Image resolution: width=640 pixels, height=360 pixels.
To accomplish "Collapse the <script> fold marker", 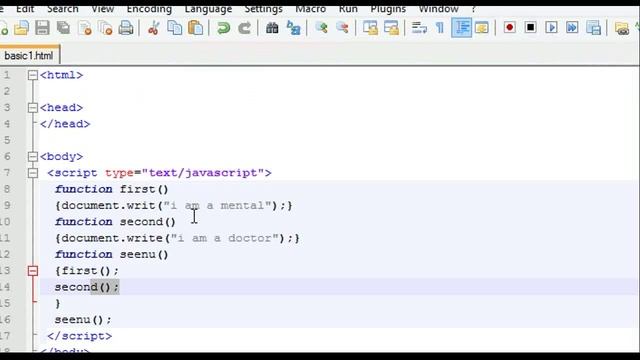I will 33,173.
